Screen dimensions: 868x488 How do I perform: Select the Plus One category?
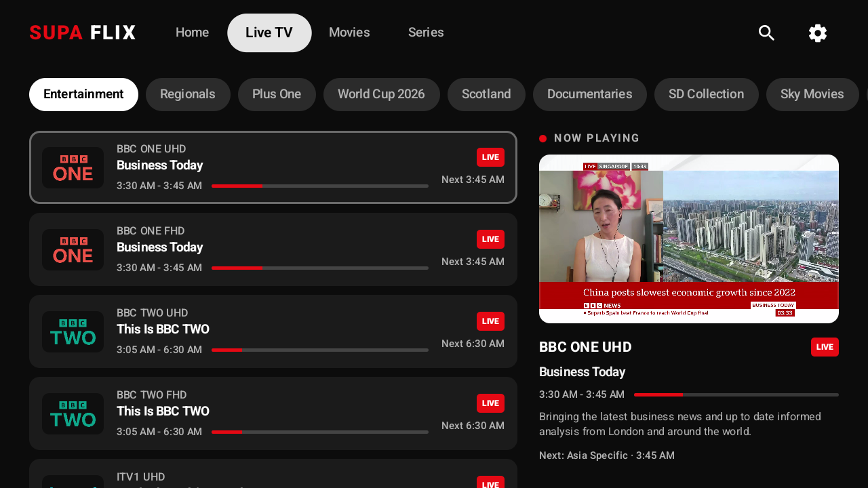pos(277,94)
